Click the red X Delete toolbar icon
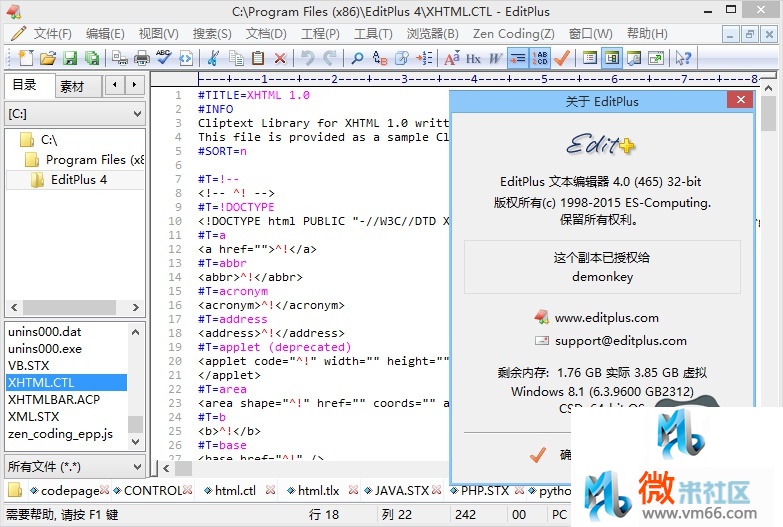Image resolution: width=783 pixels, height=527 pixels. click(280, 58)
